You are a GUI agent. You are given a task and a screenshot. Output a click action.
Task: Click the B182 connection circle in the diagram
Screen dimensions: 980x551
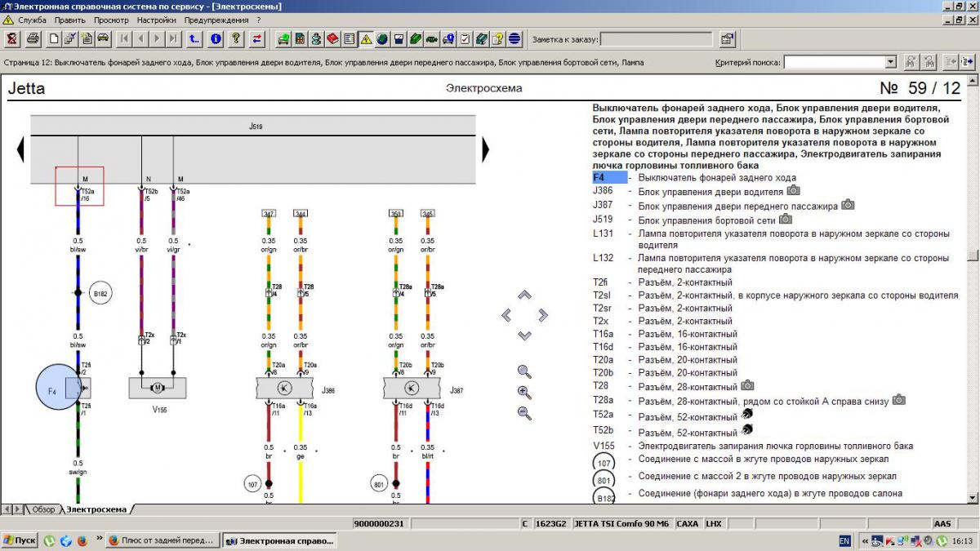[x=100, y=292]
